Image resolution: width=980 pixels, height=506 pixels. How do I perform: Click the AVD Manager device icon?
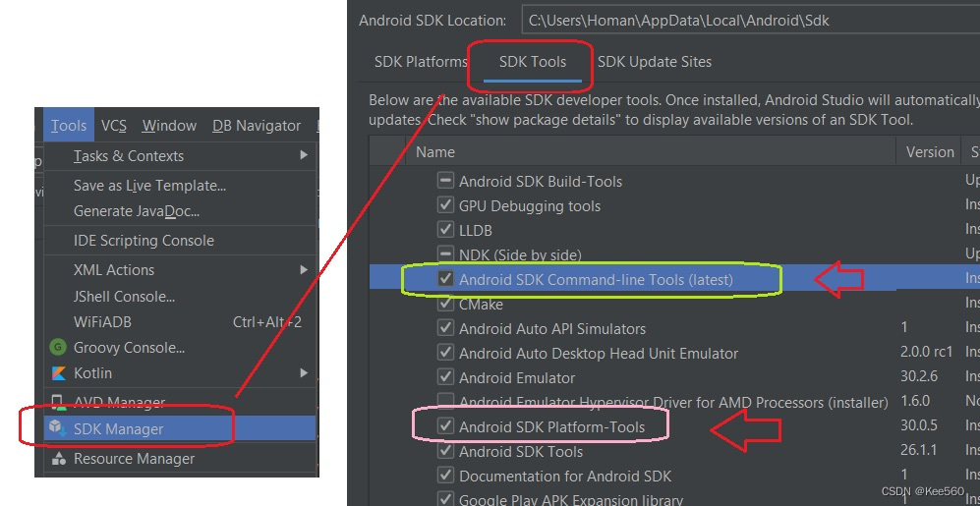[x=58, y=402]
